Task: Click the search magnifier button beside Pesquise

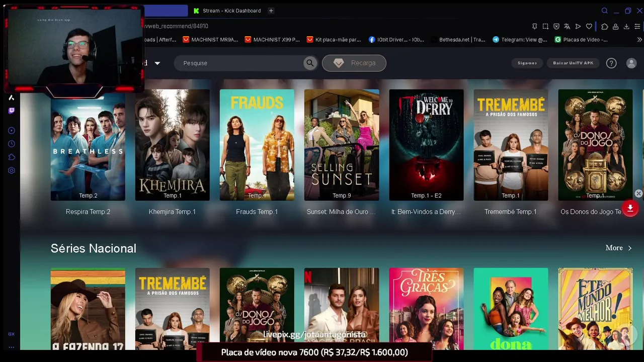Action: pyautogui.click(x=310, y=63)
